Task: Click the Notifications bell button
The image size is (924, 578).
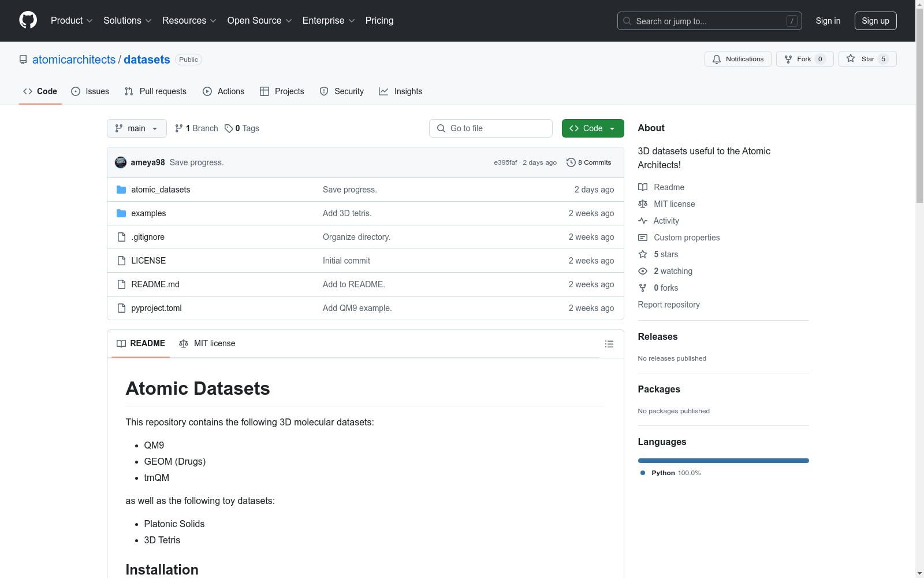Action: [x=737, y=59]
